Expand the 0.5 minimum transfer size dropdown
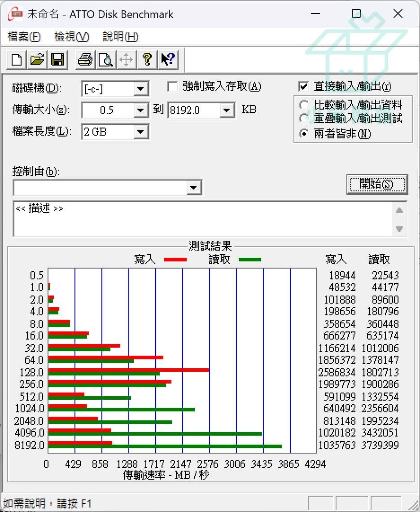 140,110
